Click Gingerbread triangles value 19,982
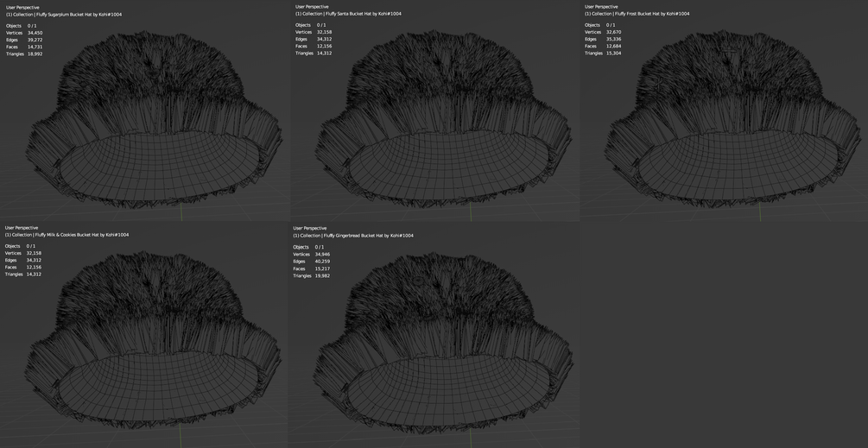Viewport: 868px width, 448px height. coord(323,275)
